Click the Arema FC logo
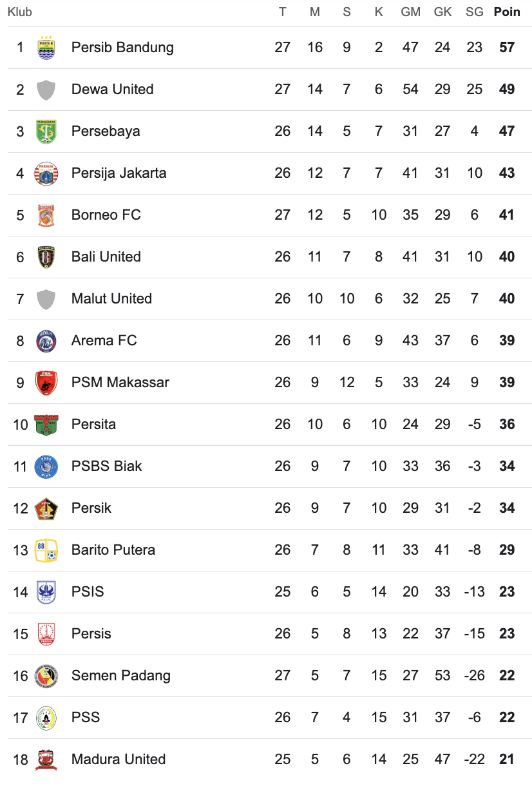 (x=46, y=341)
